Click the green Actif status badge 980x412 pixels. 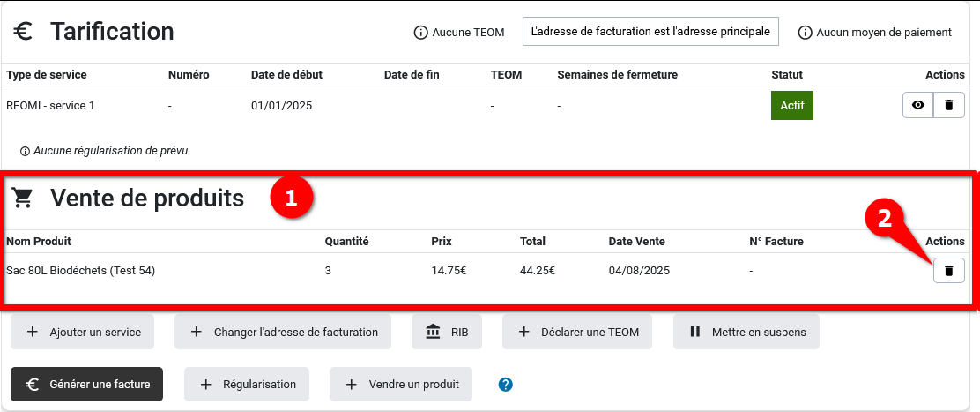791,105
